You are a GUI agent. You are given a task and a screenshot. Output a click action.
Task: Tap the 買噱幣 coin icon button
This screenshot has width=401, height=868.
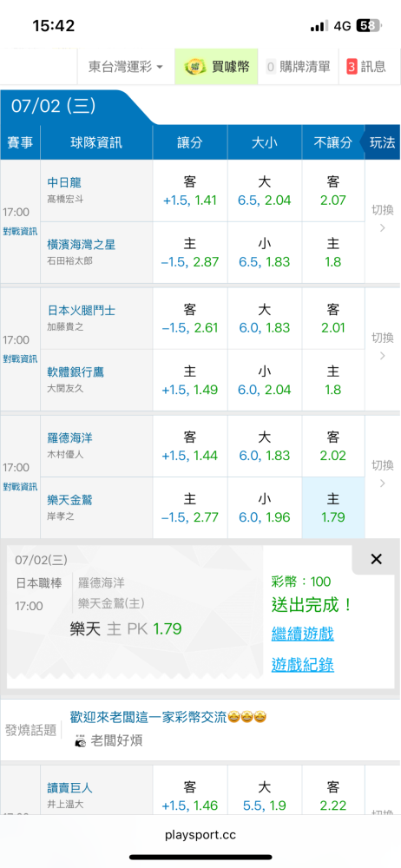coord(217,67)
